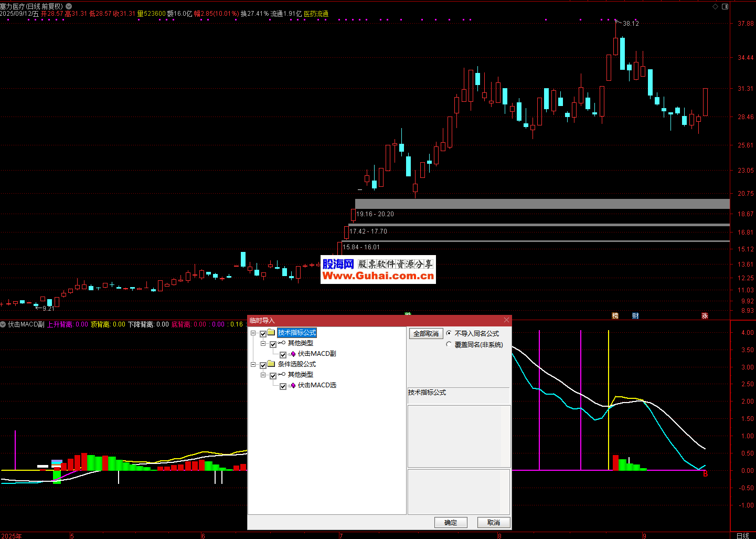756x539 pixels.
Task: Select 伏击MACD选 tree item label
Action: click(x=317, y=385)
